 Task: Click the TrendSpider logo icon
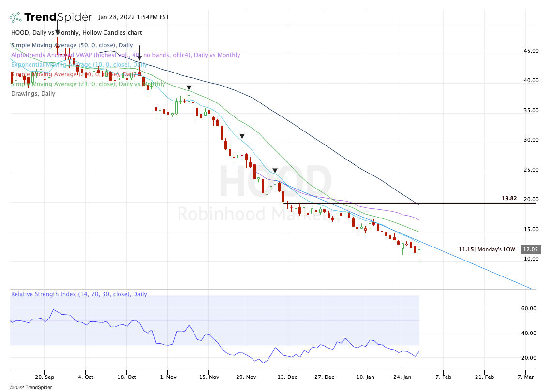[x=15, y=17]
